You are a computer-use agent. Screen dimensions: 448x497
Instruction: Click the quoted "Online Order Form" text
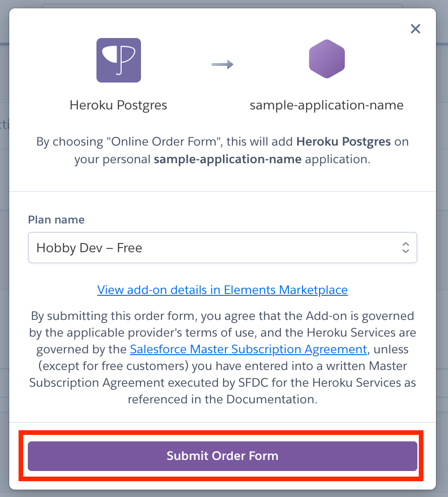point(163,142)
